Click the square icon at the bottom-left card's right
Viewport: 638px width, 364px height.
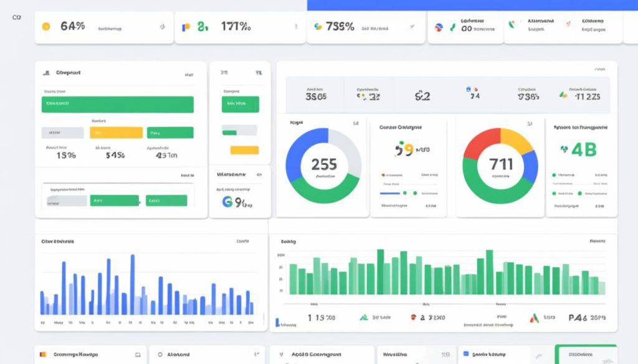point(138,355)
